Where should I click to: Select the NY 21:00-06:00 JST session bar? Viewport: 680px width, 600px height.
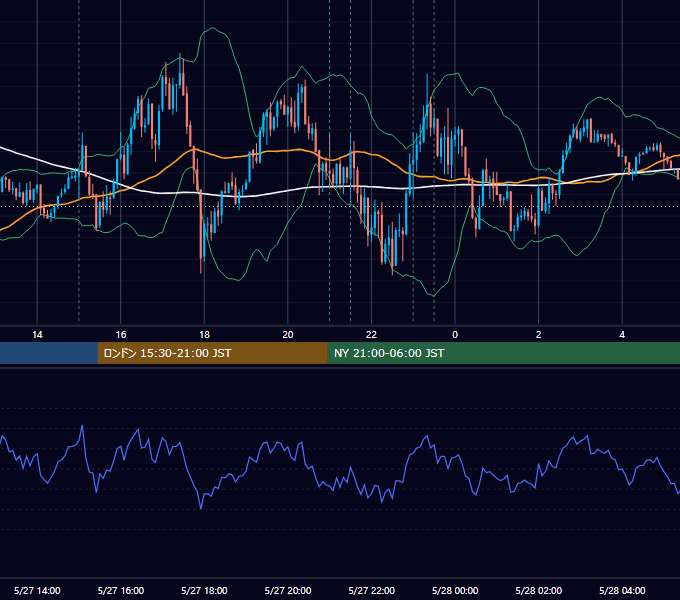coord(503,353)
